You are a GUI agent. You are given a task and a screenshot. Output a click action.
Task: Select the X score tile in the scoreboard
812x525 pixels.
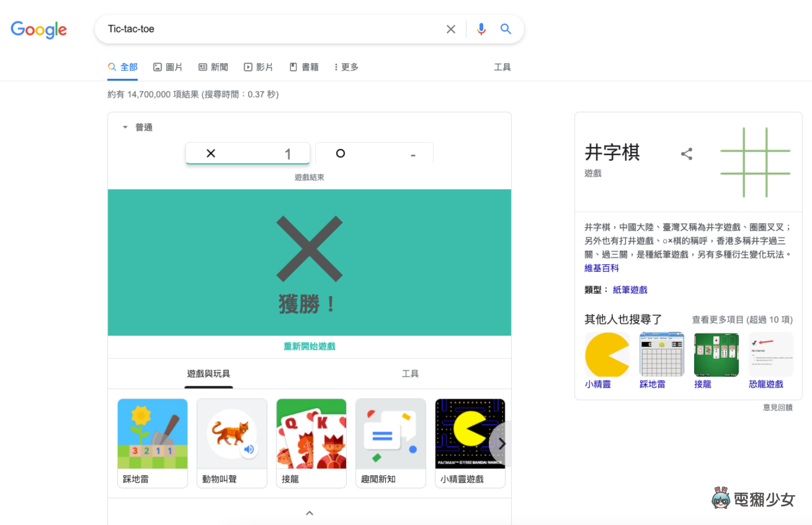click(x=248, y=153)
